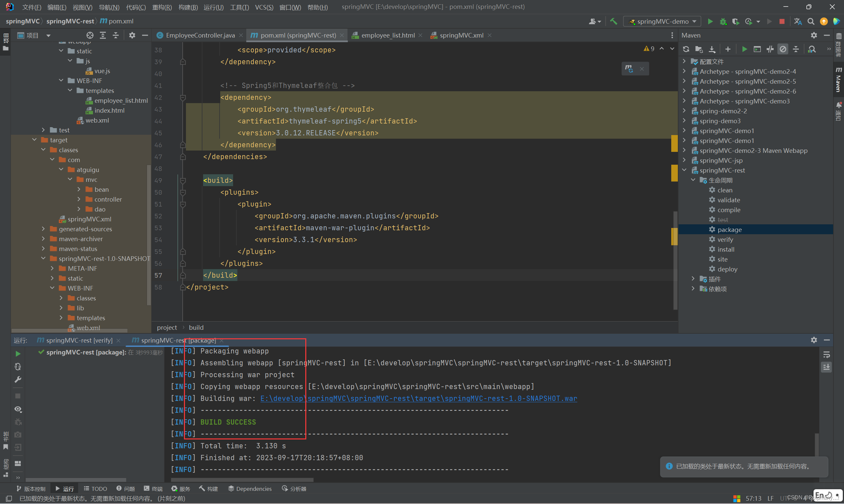
Task: Build the project with the hammer icon
Action: [x=614, y=21]
